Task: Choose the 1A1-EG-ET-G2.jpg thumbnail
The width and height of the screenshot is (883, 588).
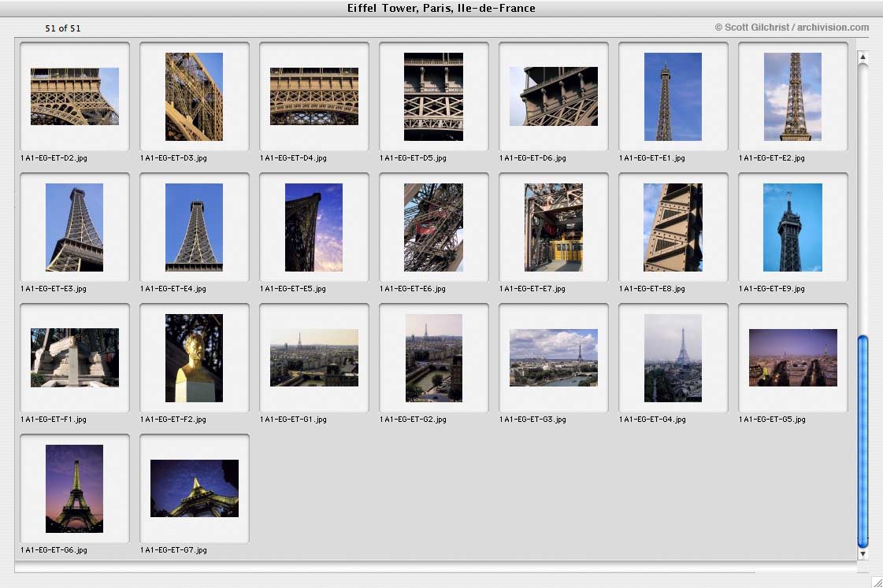Action: tap(433, 358)
